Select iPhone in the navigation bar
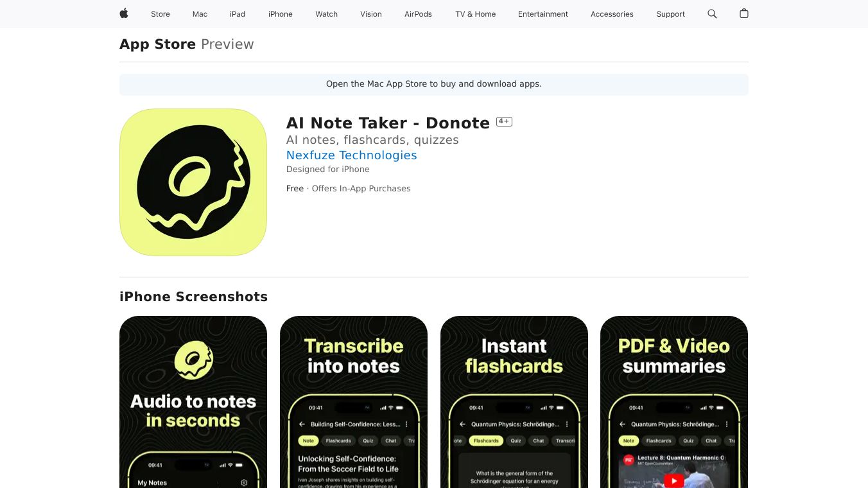868x488 pixels. [x=281, y=14]
